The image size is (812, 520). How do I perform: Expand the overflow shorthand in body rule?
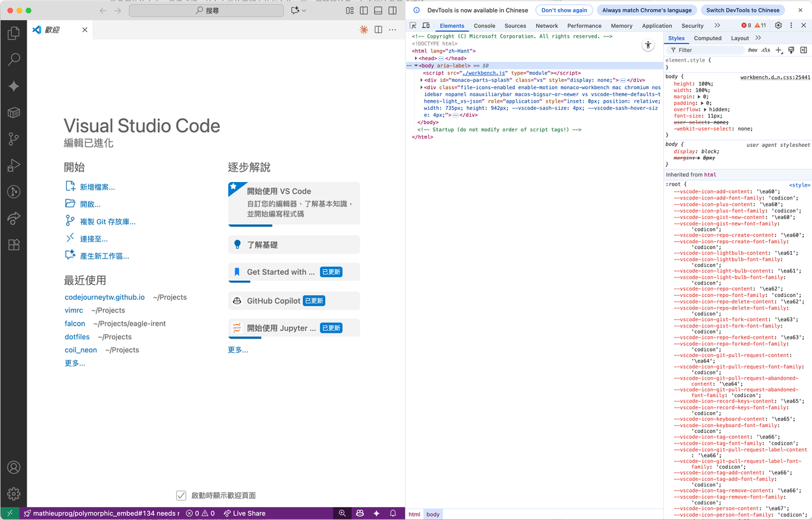click(x=706, y=109)
